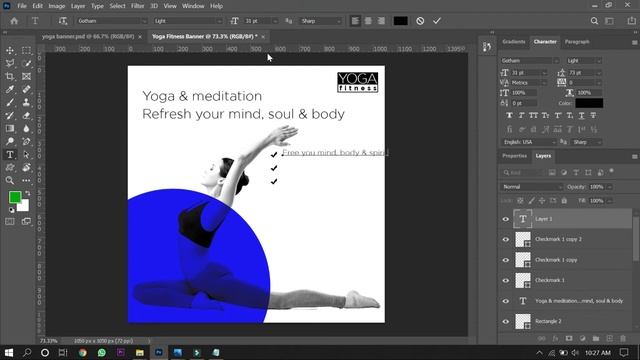Image resolution: width=640 pixels, height=360 pixels.
Task: Pick the Crop tool
Action: click(x=10, y=76)
